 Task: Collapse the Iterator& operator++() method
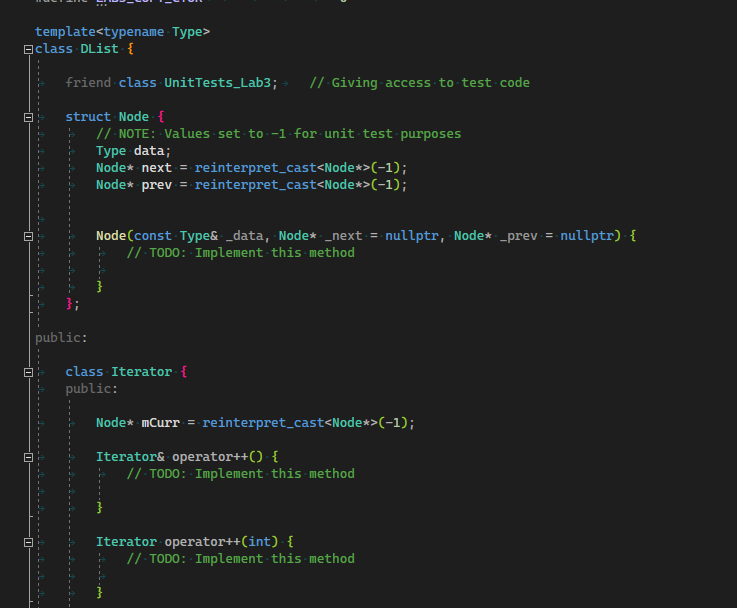pyautogui.click(x=28, y=457)
